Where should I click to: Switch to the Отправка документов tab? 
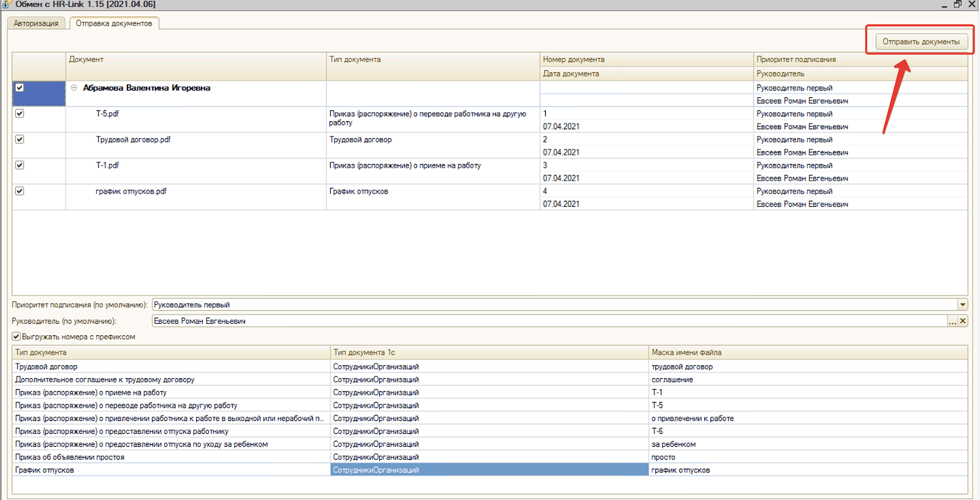(x=114, y=23)
